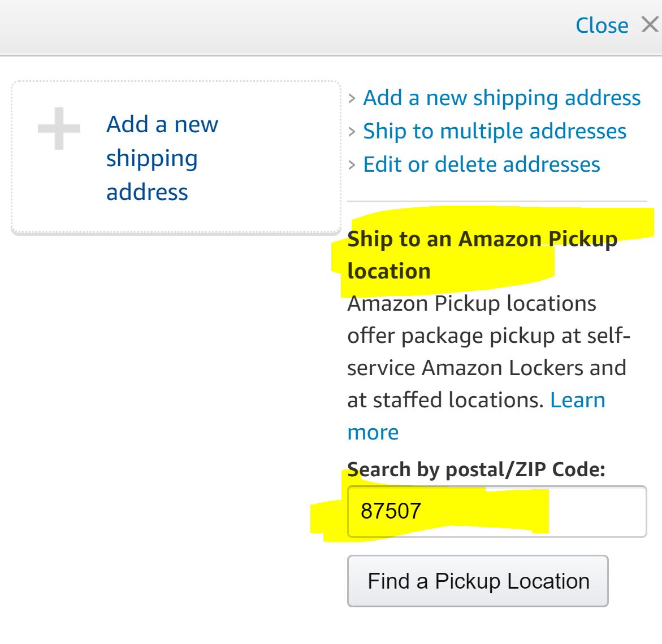Click chevron beside Add a new shipping address
Image resolution: width=662 pixels, height=644 pixels.
pyautogui.click(x=352, y=98)
